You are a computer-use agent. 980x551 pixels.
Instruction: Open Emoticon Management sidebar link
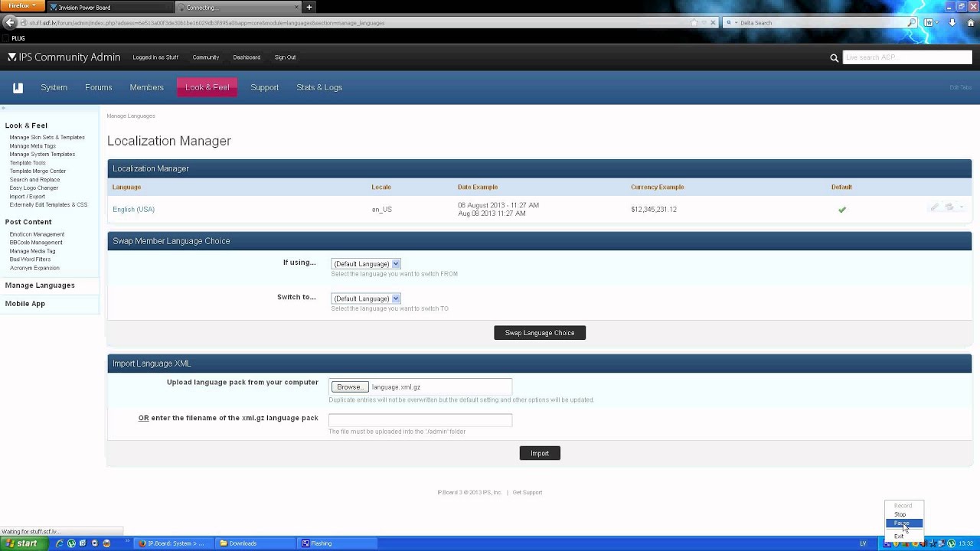tap(37, 234)
